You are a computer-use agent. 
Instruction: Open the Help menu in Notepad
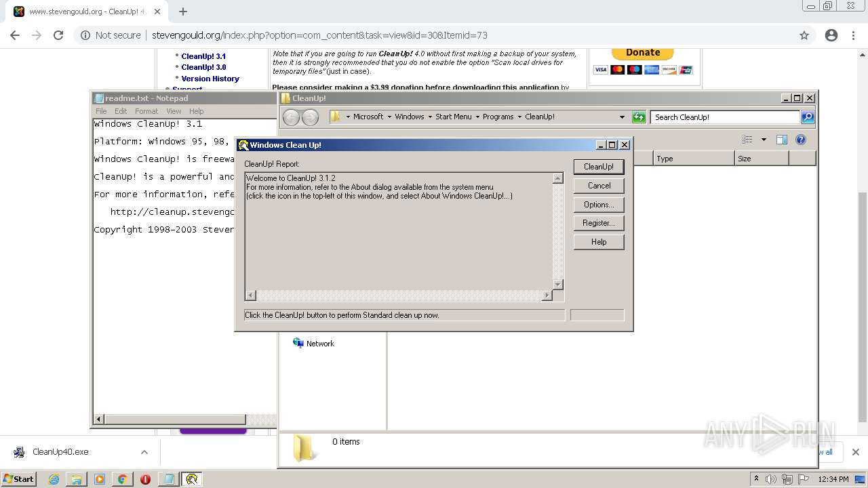pyautogui.click(x=196, y=111)
